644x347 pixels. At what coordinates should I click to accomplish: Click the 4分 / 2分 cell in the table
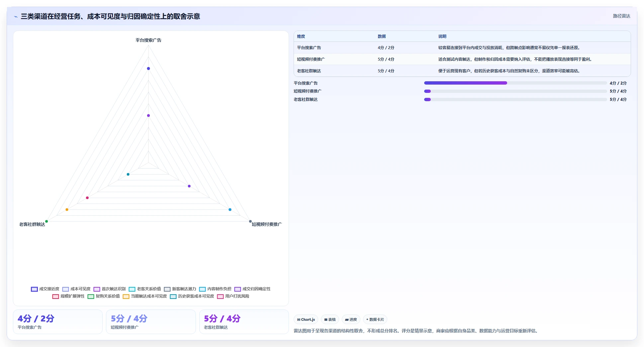click(386, 48)
